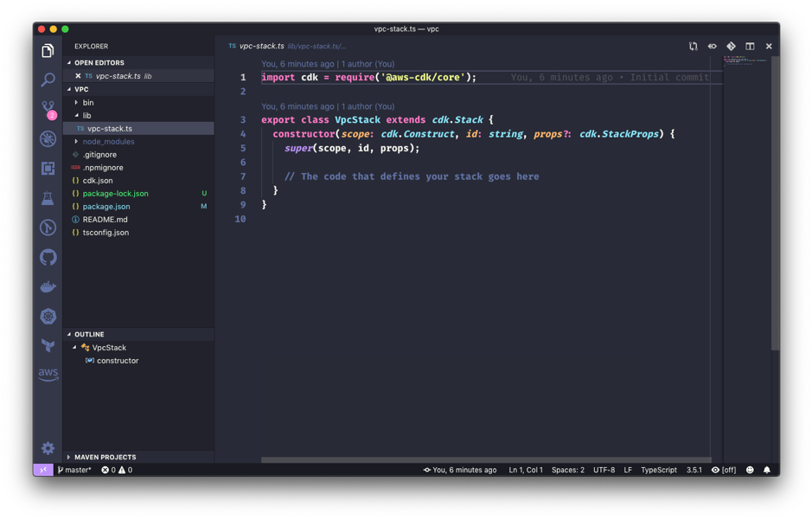This screenshot has height=519, width=812.
Task: Open the Explorer view in the activity bar
Action: (x=48, y=50)
